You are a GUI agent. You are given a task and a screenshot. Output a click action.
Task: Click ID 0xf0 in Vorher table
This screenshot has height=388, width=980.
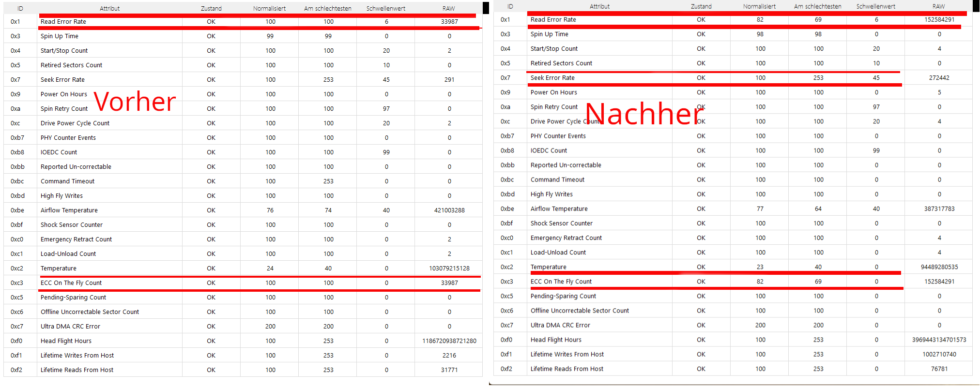[x=16, y=341]
